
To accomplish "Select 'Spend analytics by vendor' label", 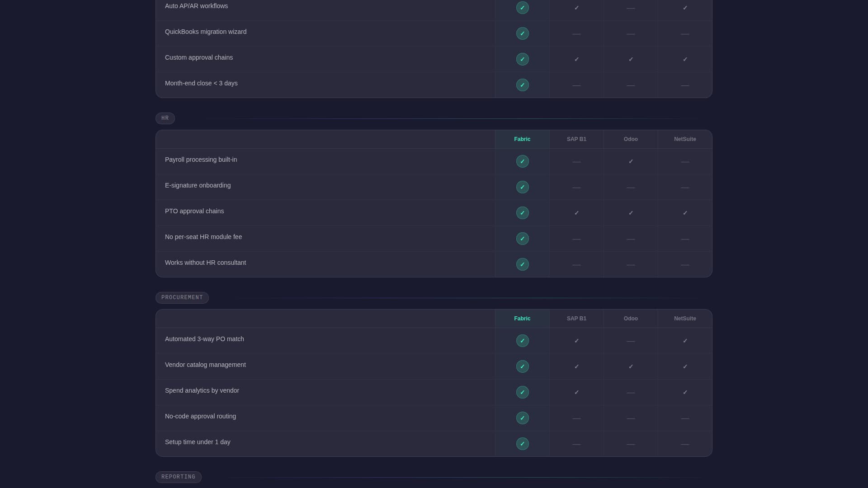I will point(202,390).
